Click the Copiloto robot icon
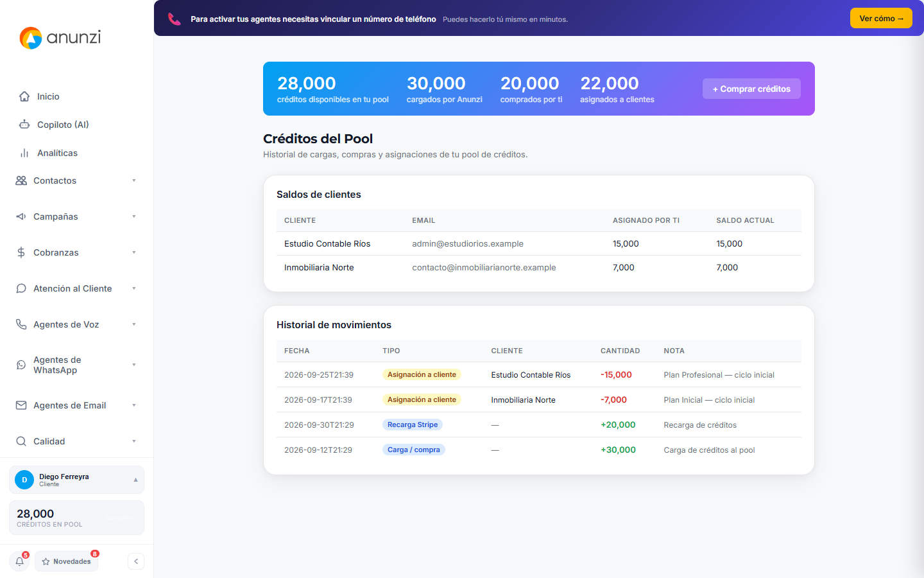 (x=24, y=125)
